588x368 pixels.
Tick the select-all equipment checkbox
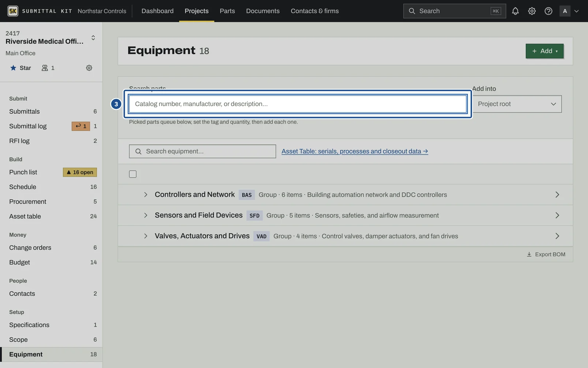click(x=133, y=174)
